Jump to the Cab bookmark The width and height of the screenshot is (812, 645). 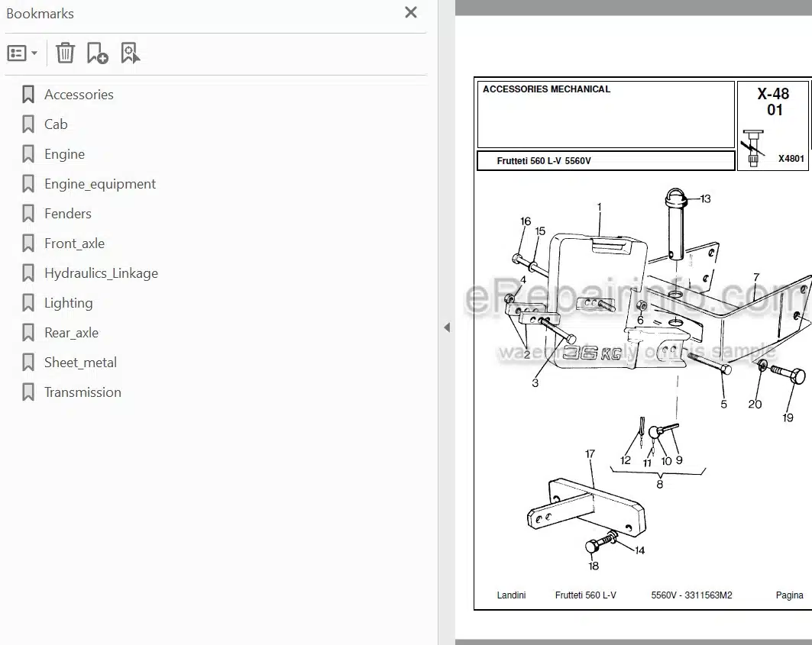(56, 124)
